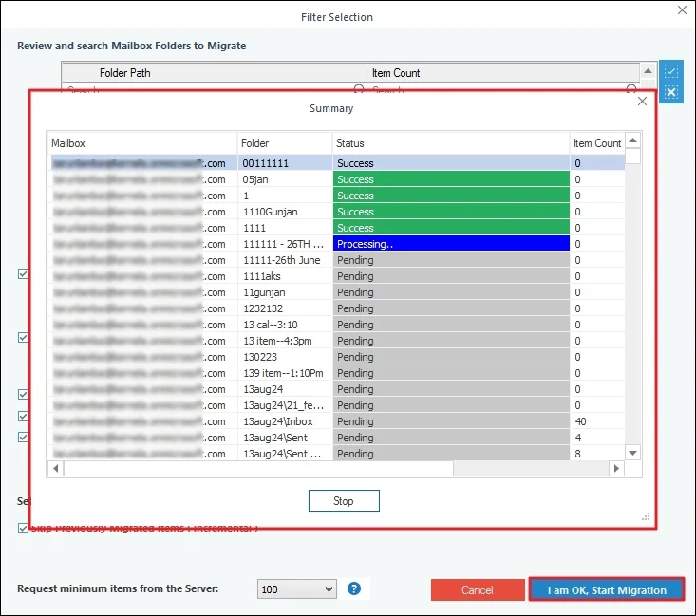
Task: Select the 13 cal--3:10 folder cell
Action: [285, 325]
